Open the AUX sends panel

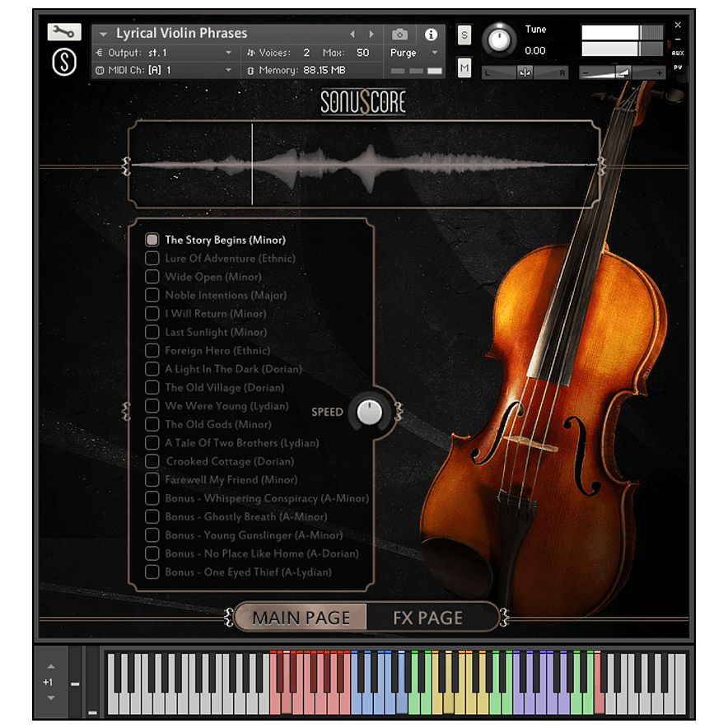pos(678,53)
